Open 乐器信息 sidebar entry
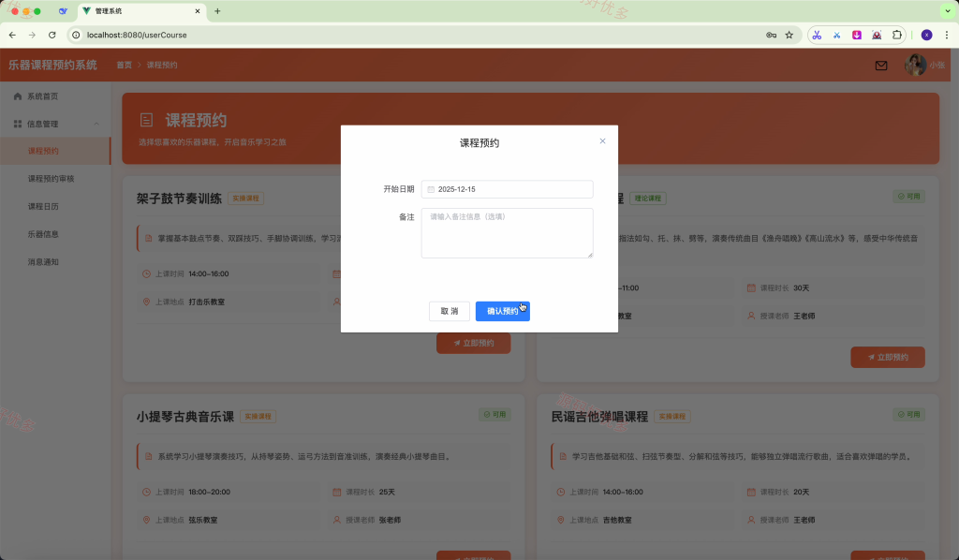Image resolution: width=959 pixels, height=560 pixels. tap(43, 234)
